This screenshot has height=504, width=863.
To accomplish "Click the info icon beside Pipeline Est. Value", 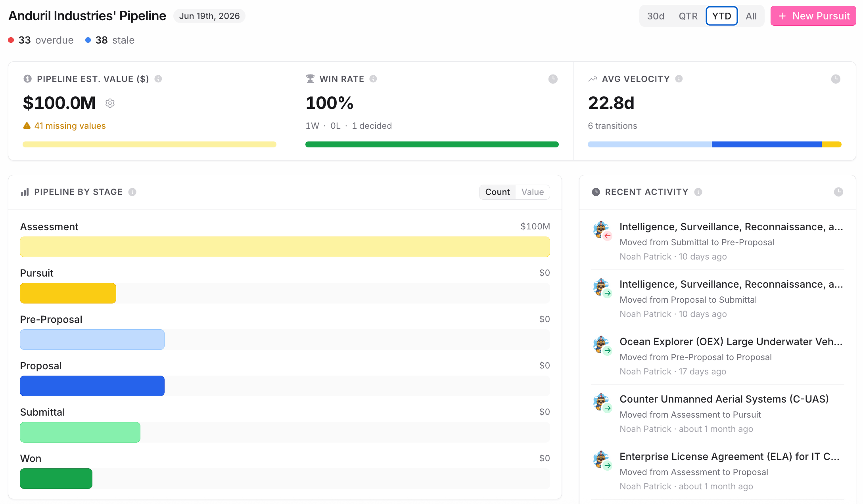I will tap(158, 79).
